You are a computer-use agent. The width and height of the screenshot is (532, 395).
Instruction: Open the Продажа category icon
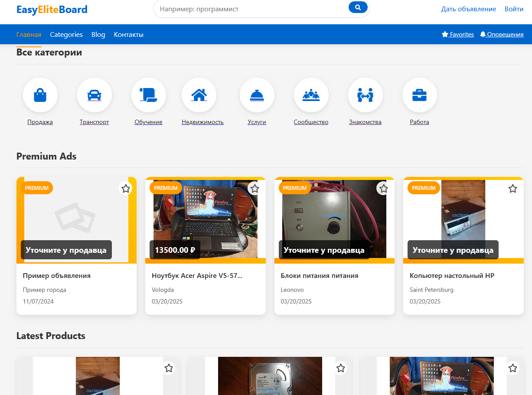point(40,95)
